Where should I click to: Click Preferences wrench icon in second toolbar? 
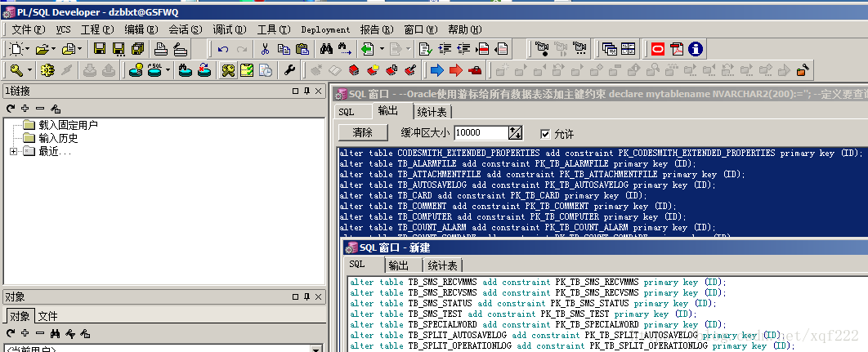289,69
